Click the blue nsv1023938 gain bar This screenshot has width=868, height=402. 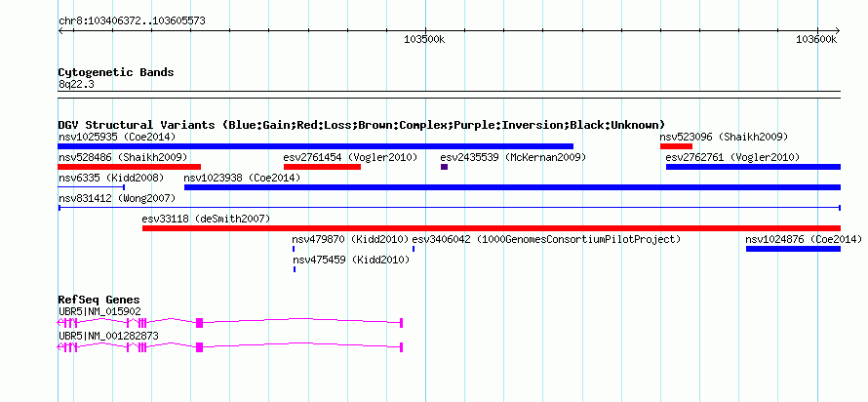point(513,187)
